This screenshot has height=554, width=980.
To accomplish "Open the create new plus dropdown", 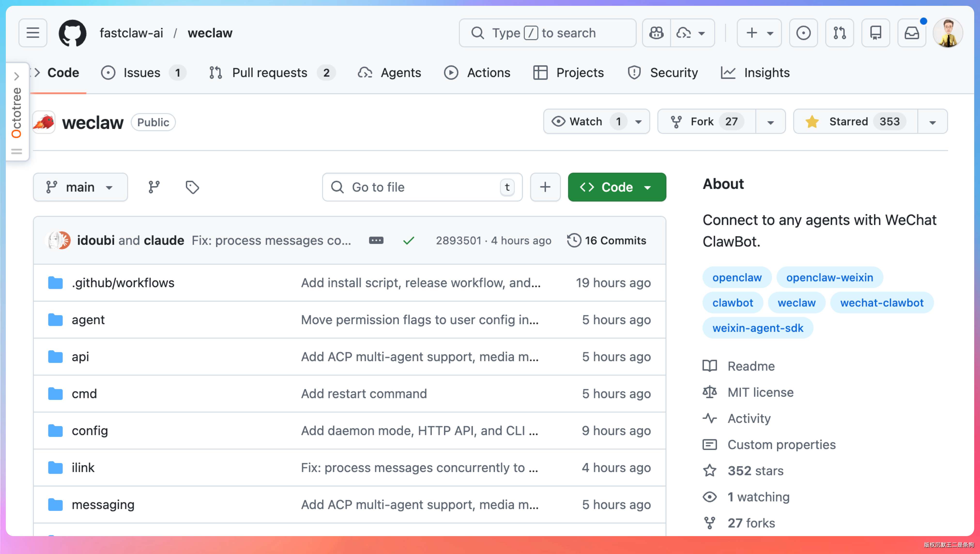I will pyautogui.click(x=759, y=33).
